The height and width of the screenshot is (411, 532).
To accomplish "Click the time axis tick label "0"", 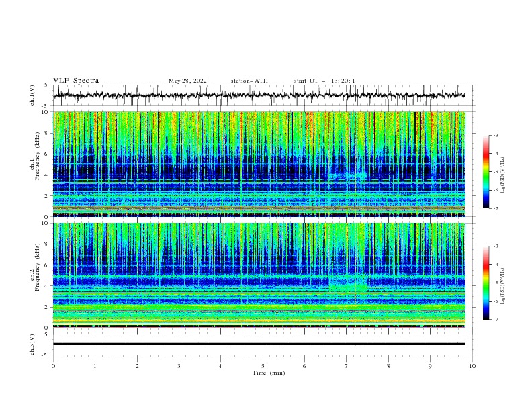I will pyautogui.click(x=53, y=366).
